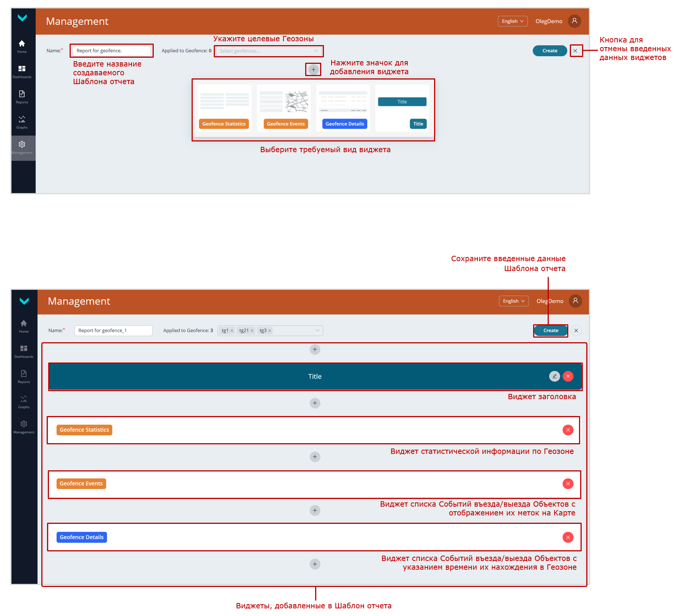This screenshot has height=616, width=675.
Task: Click the name field containing "Report for geofence_1"
Action: (x=113, y=330)
